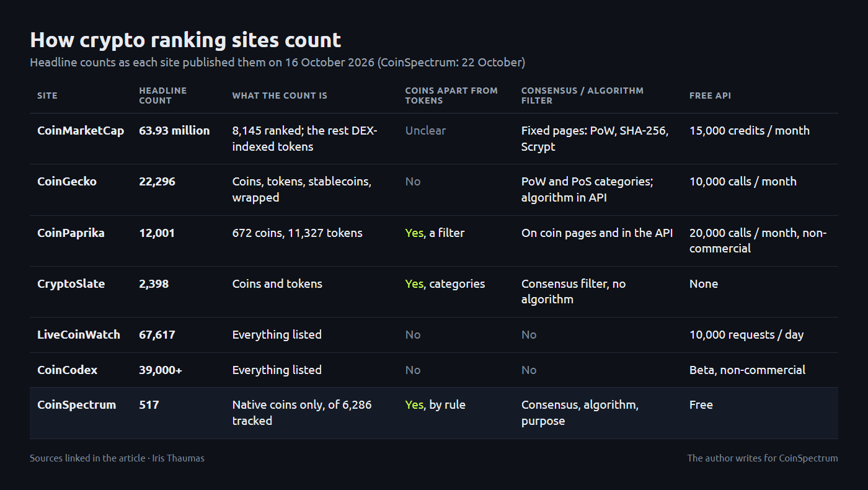
Task: Click the "67,617" headline count
Action: 157,335
